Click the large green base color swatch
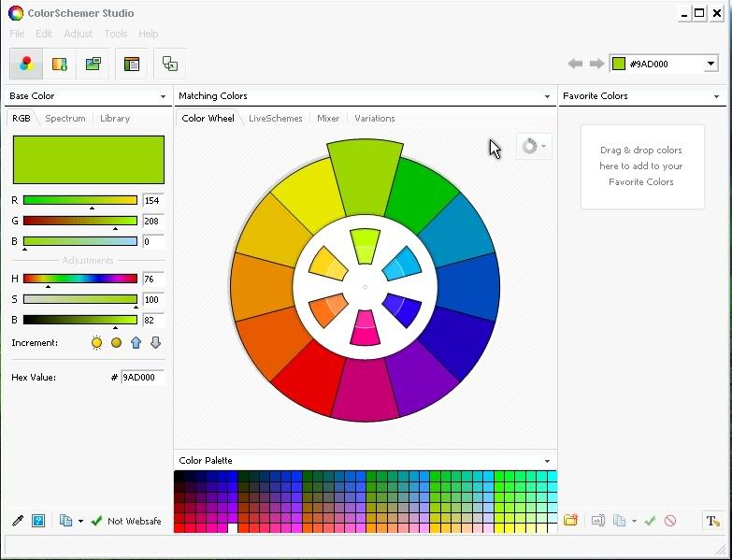 coord(89,160)
